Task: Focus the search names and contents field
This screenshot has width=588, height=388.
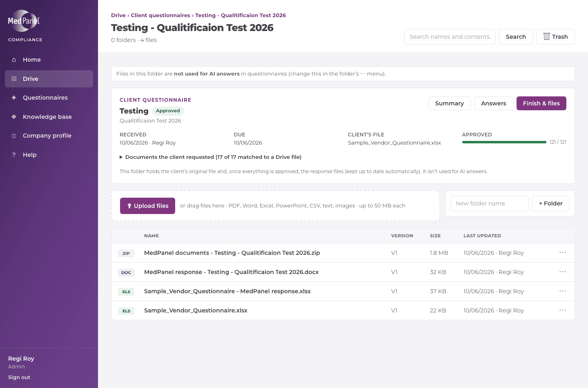Action: (x=450, y=37)
